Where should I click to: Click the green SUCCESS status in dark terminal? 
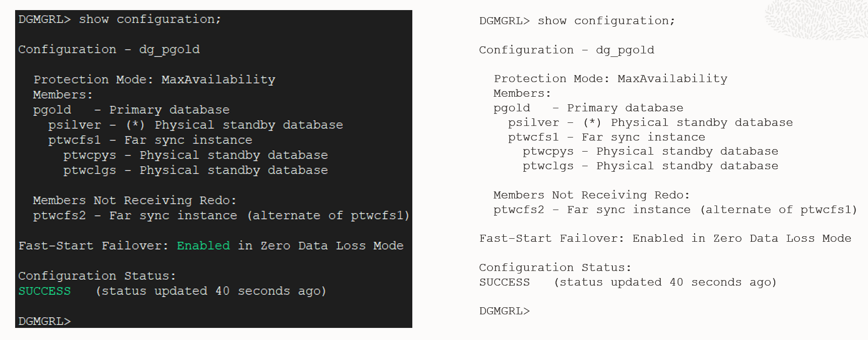click(x=44, y=291)
